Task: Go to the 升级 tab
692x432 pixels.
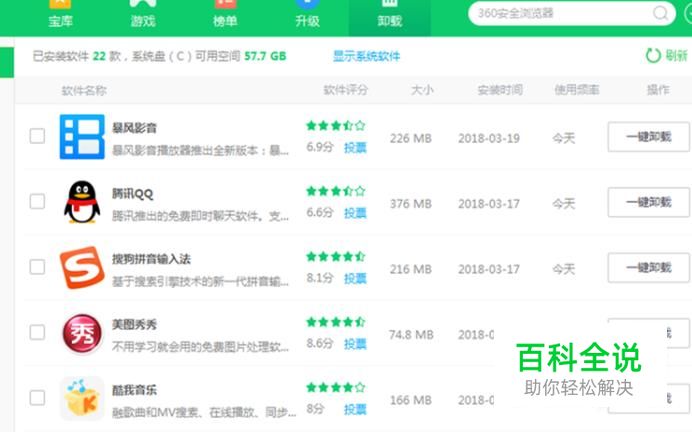Action: click(x=307, y=15)
